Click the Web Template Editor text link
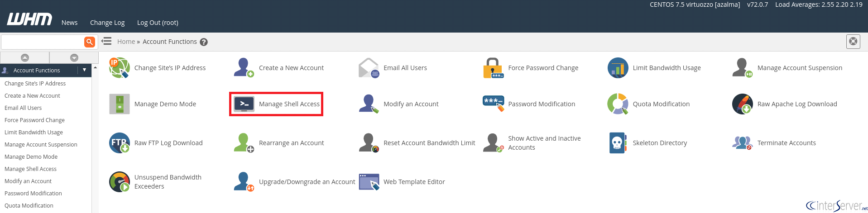Viewport: 868px width, 213px height. click(x=414, y=182)
